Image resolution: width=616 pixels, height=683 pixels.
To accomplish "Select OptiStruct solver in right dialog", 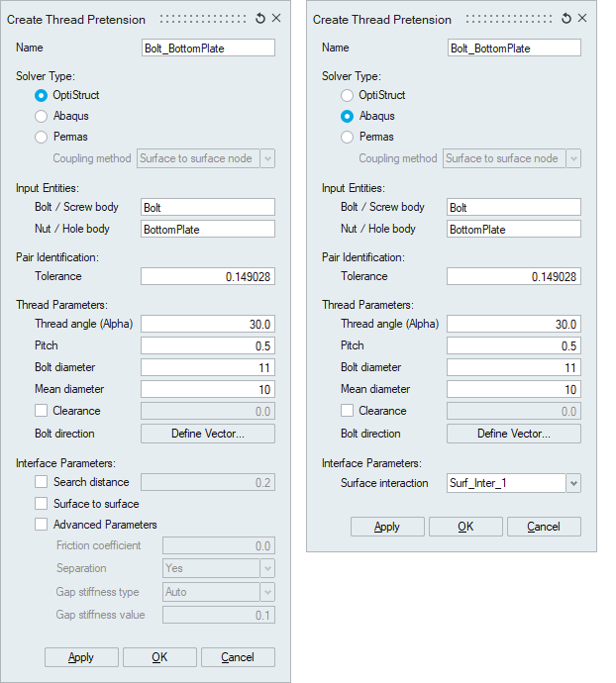I will tap(347, 95).
